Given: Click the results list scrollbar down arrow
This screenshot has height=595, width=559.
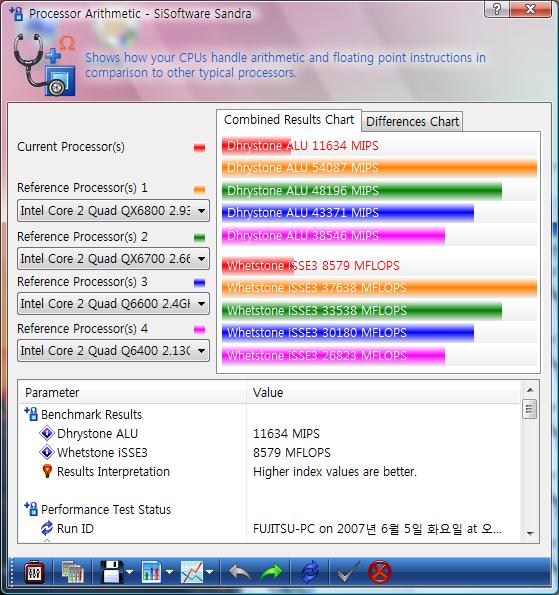Looking at the screenshot, I should [530, 533].
